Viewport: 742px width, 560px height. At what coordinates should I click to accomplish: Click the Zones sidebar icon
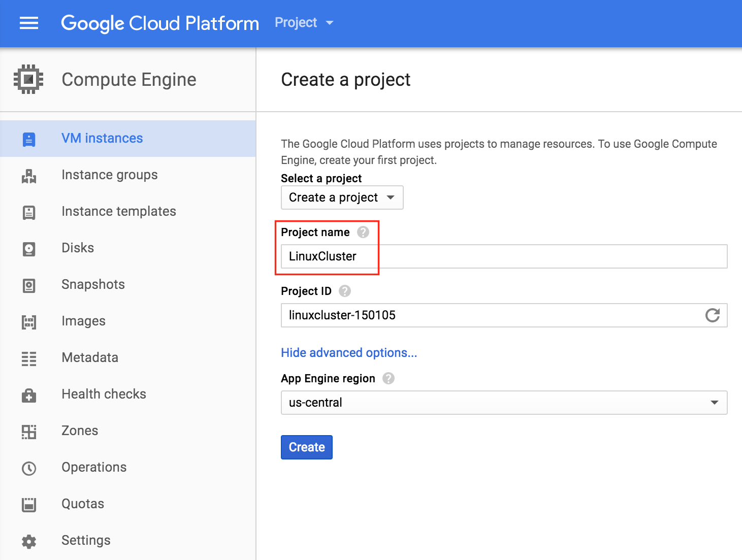pyautogui.click(x=29, y=432)
